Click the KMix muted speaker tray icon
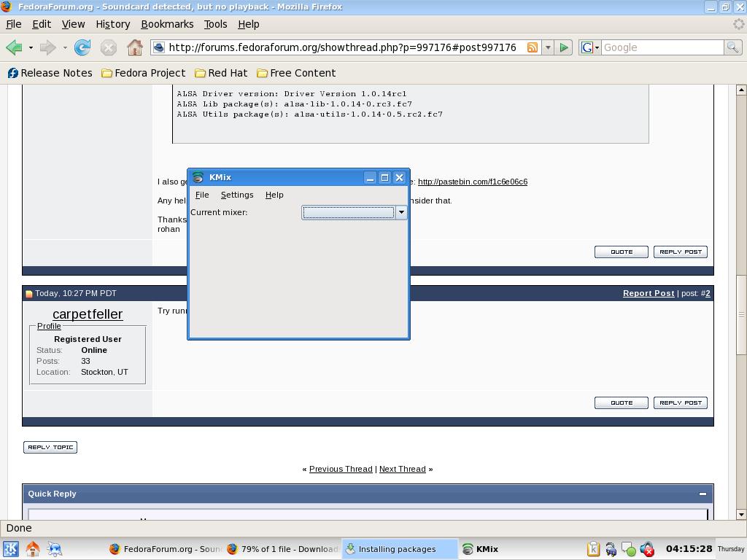 (647, 549)
